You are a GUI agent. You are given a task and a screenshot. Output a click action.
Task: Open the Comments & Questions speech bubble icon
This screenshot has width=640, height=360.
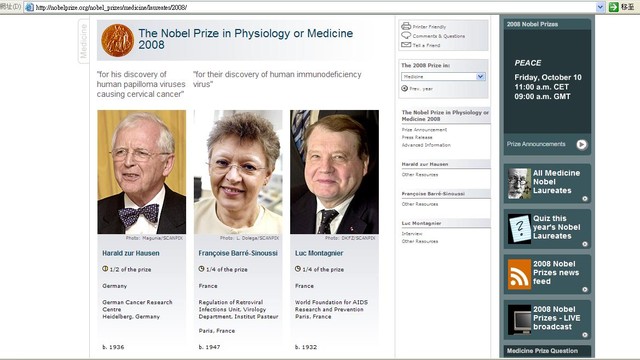click(x=406, y=36)
